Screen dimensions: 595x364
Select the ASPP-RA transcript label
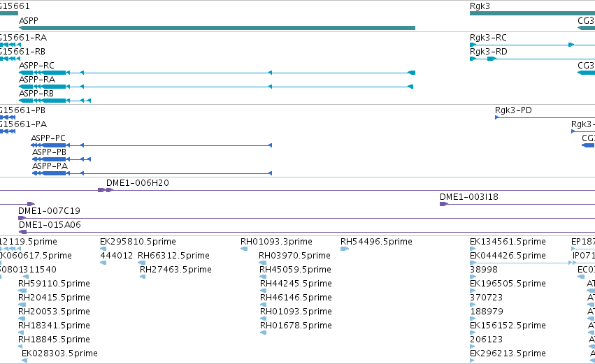[37, 80]
